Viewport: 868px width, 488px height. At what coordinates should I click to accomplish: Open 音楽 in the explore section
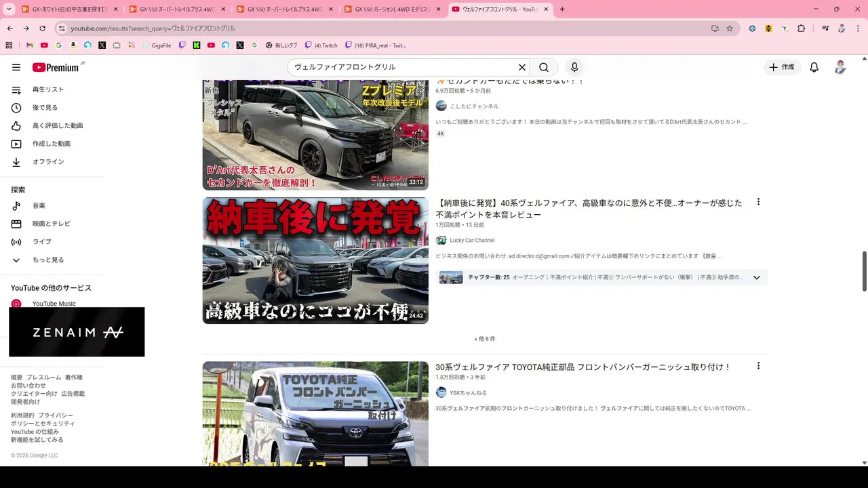click(39, 205)
